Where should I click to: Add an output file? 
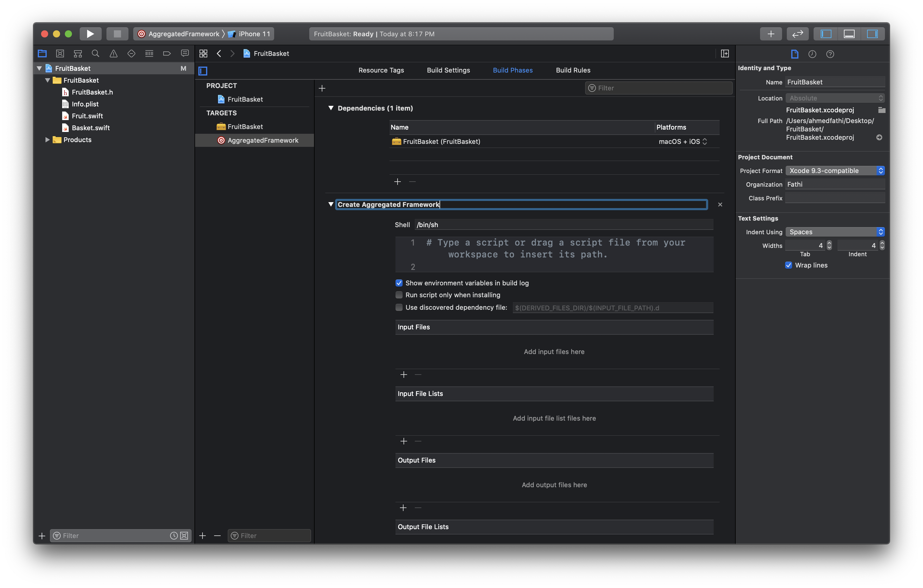tap(403, 508)
